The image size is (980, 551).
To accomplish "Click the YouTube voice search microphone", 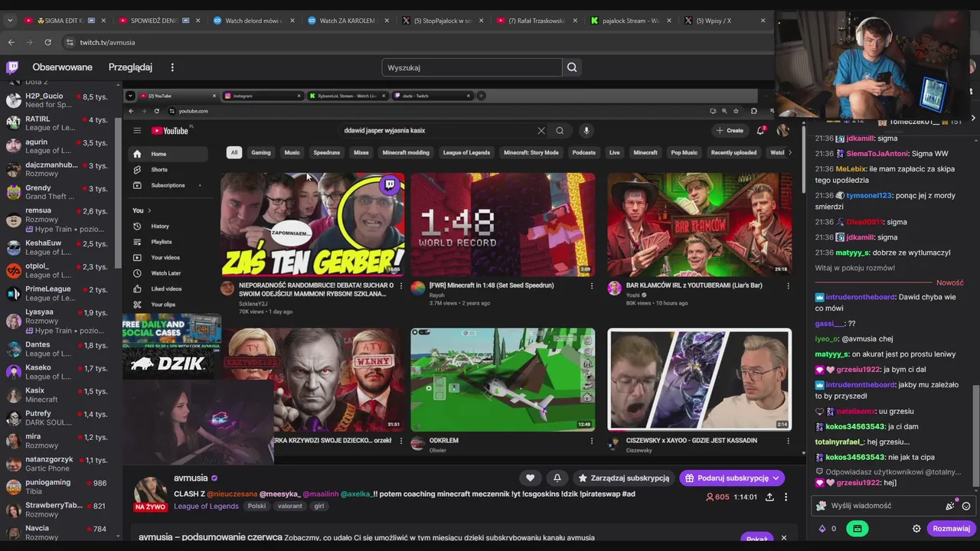I will pyautogui.click(x=586, y=130).
